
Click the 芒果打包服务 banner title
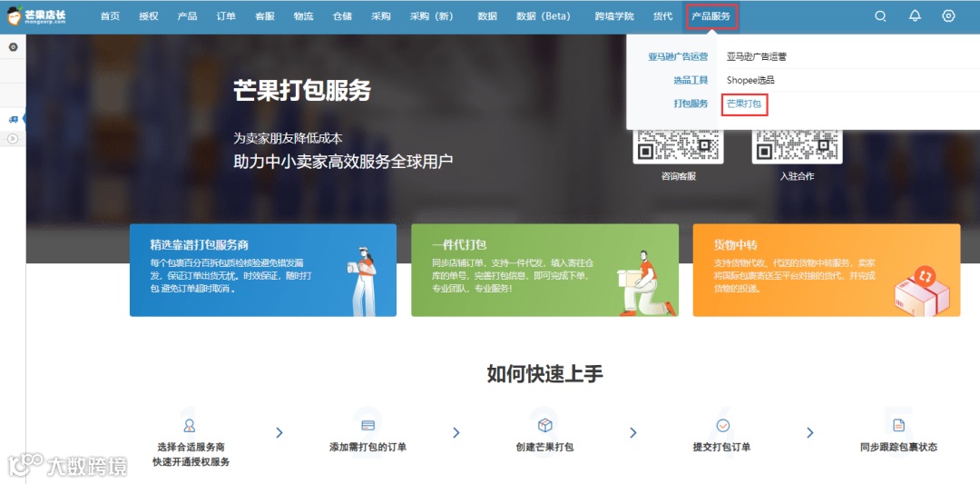[x=302, y=90]
